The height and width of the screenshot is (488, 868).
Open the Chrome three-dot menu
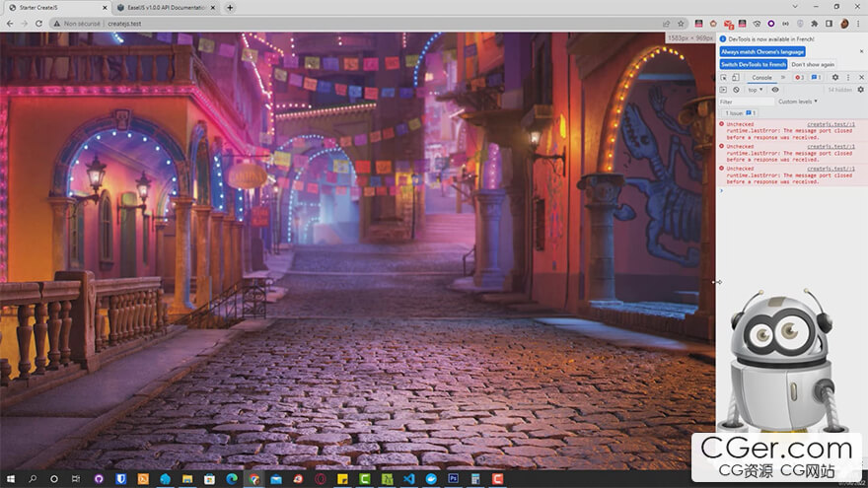[858, 24]
